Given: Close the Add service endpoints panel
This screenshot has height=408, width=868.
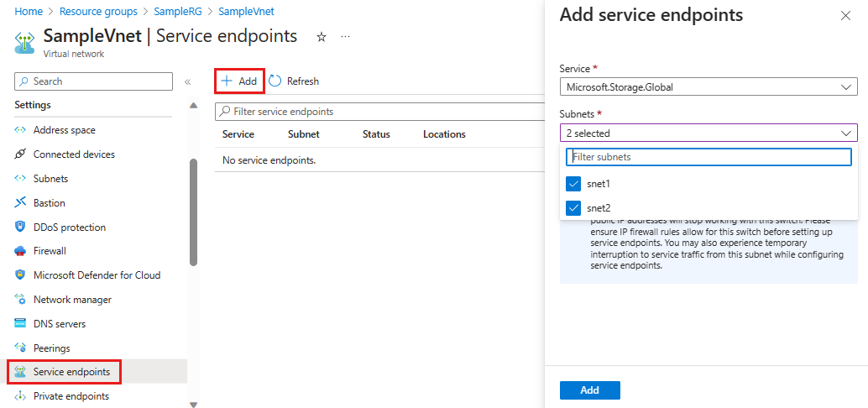Looking at the screenshot, I should tap(845, 15).
